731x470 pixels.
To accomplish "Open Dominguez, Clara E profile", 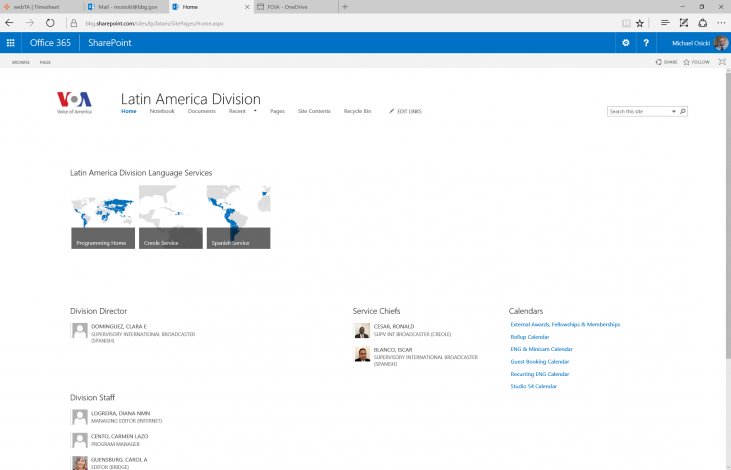I will 118,327.
